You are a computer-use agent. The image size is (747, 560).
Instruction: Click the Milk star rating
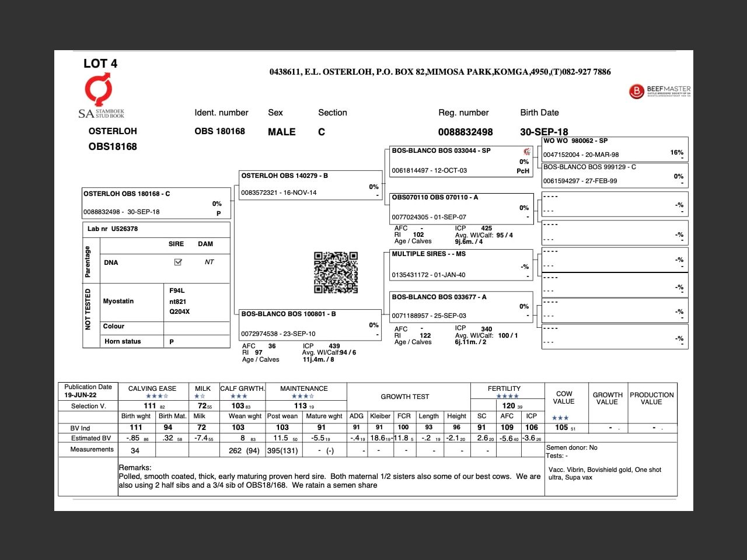(200, 396)
